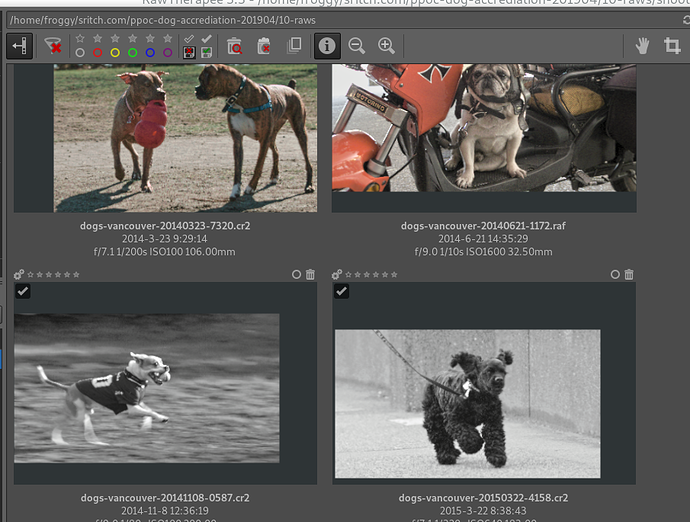Set color label circle on 4158.cr2
Viewport: 690px width, 522px height.
615,275
